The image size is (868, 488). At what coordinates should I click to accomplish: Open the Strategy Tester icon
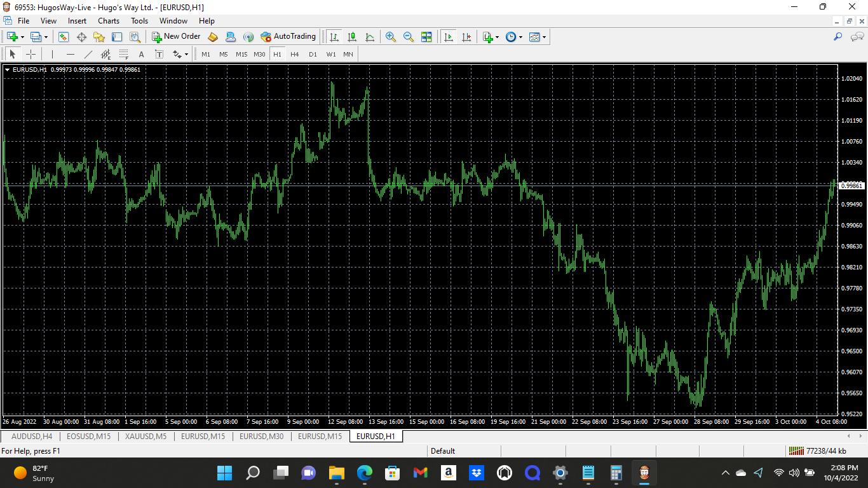135,37
